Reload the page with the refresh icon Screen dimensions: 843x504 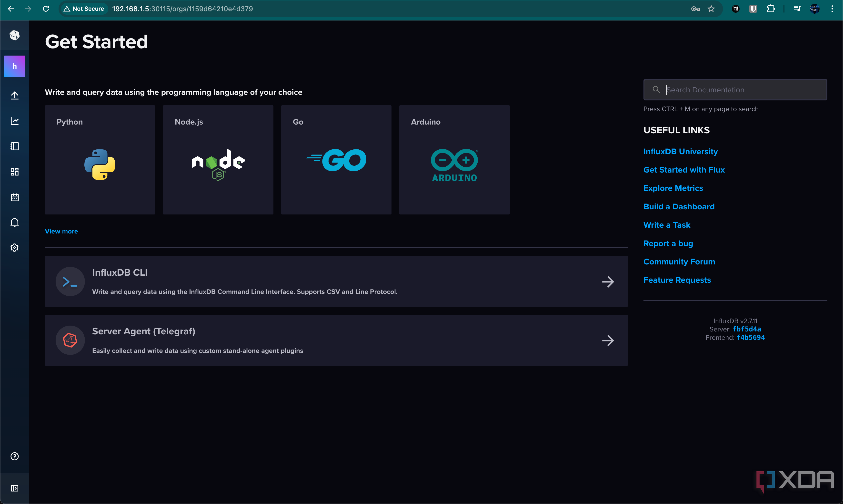46,9
